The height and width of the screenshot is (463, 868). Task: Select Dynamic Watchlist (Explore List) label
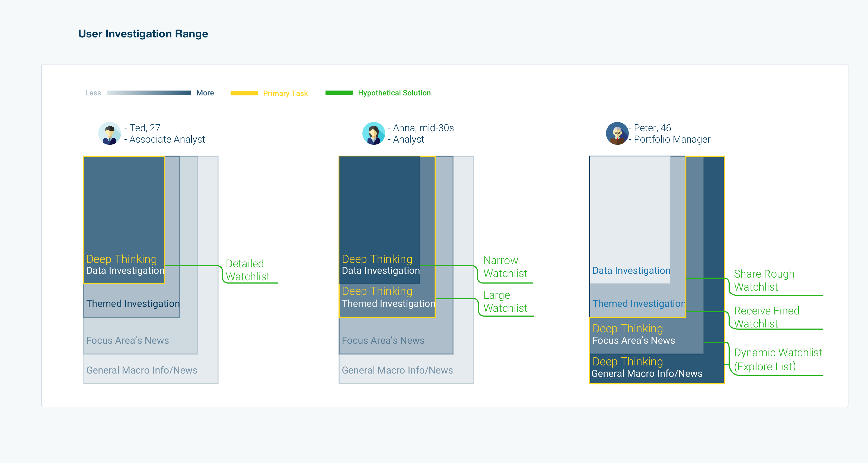(778, 359)
